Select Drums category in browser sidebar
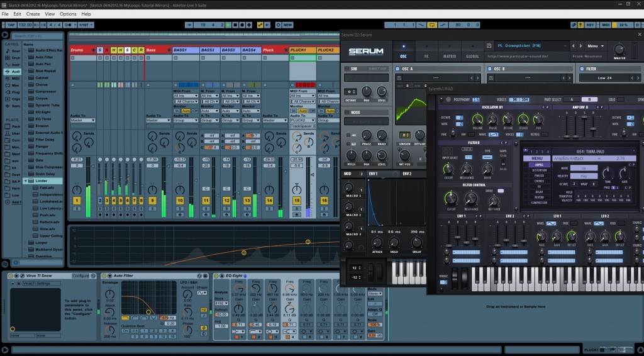Image resolution: width=644 pixels, height=356 pixels. pyautogui.click(x=13, y=58)
